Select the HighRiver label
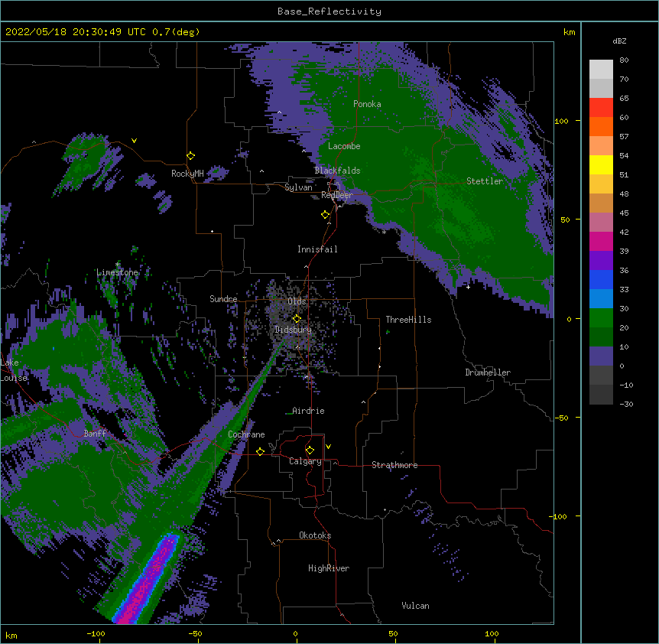 tap(329, 568)
